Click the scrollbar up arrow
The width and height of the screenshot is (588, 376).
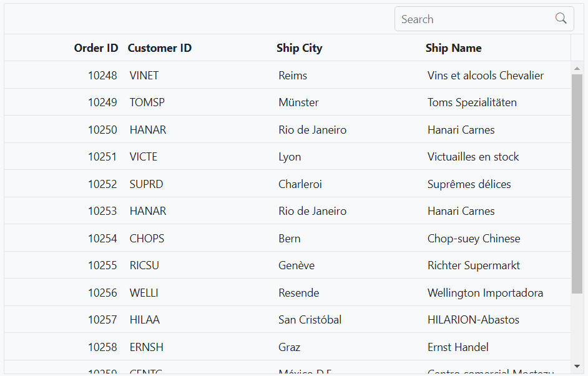[577, 69]
